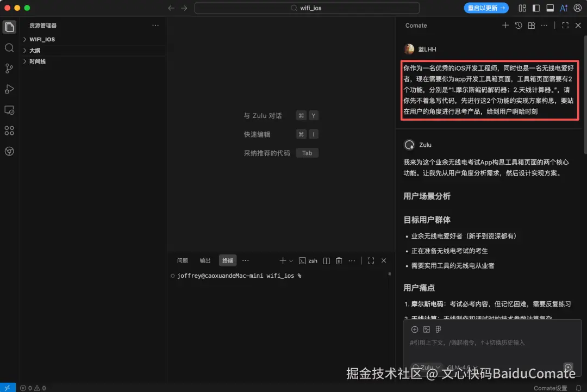
Task: Open the Comate chat history
Action: 519,26
